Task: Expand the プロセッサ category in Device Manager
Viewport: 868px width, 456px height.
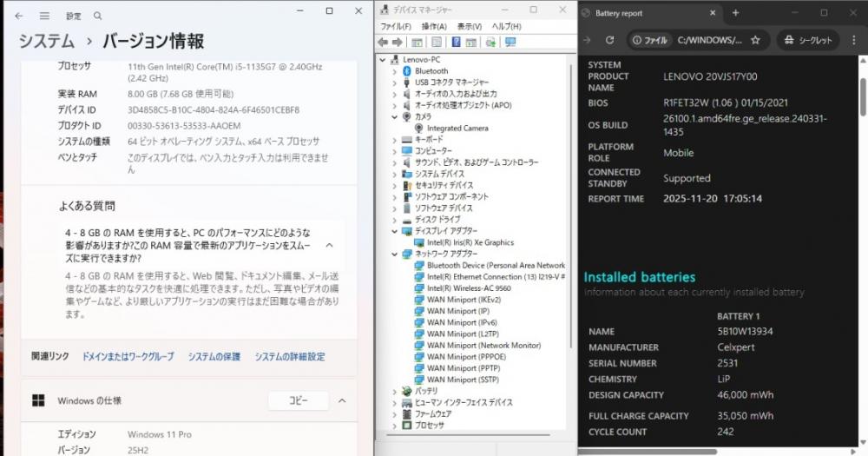Action: click(x=394, y=425)
